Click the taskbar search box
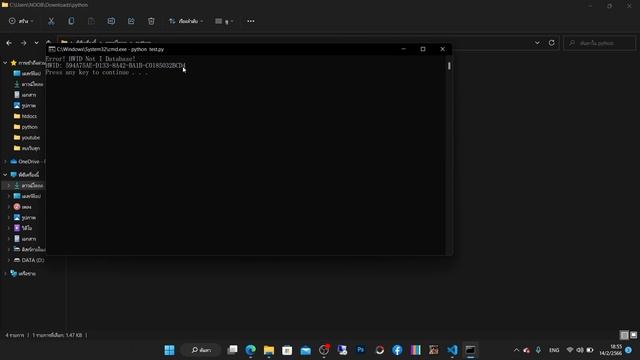Screen dimensions: 640x360 pyautogui.click(x=201, y=350)
